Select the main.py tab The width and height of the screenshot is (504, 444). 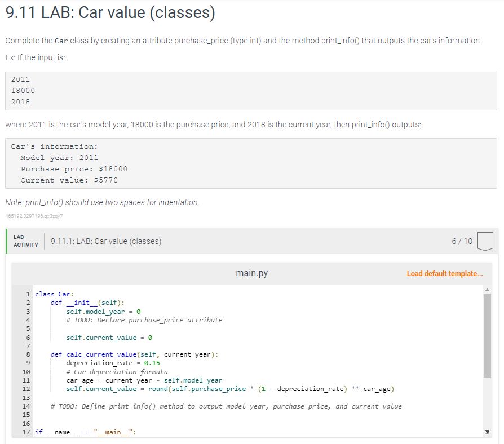tap(251, 272)
